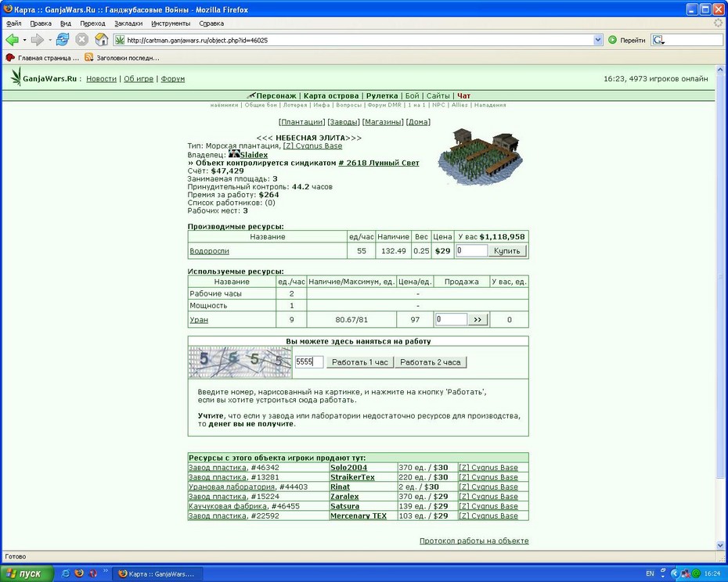Screen dimensions: 728x582
Task: Open the Правка menu
Action: [41, 23]
